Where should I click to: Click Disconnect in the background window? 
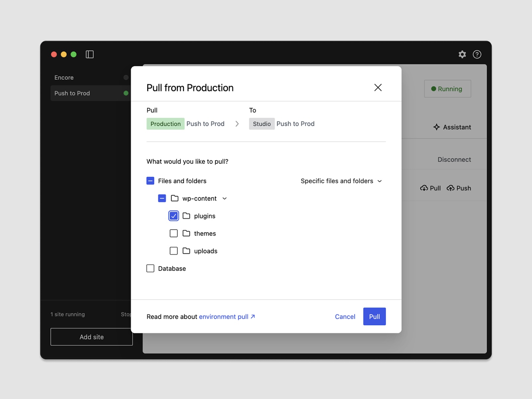454,160
